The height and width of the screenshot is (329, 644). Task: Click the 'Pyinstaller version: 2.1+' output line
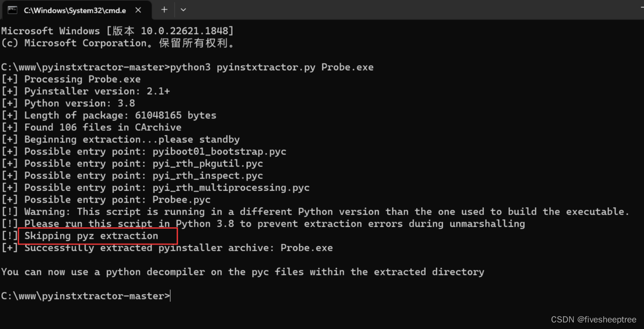(87, 91)
